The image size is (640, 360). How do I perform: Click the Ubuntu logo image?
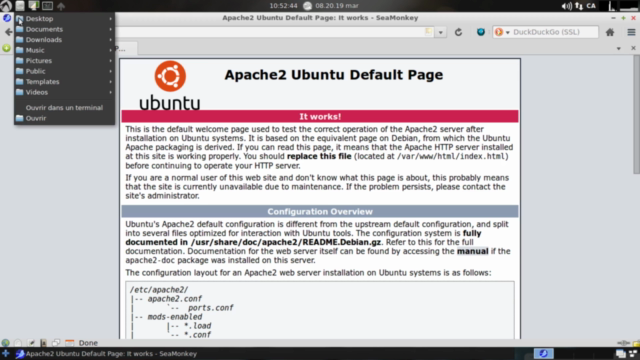(x=170, y=85)
